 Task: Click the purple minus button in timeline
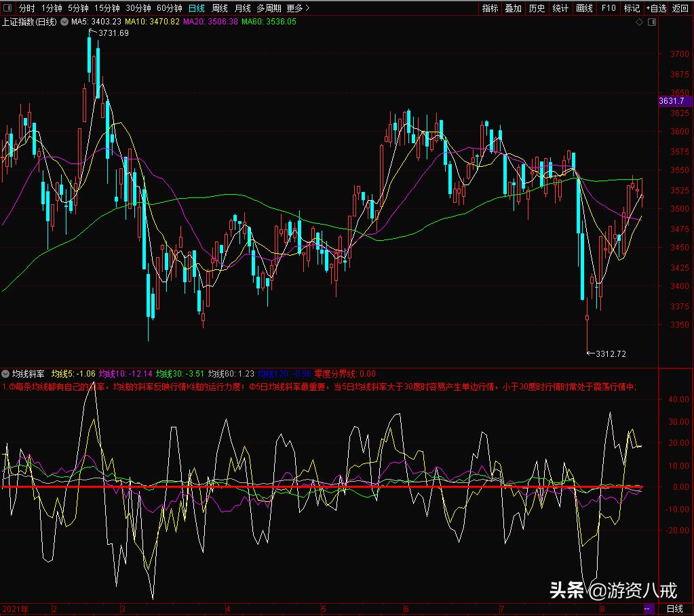click(648, 609)
